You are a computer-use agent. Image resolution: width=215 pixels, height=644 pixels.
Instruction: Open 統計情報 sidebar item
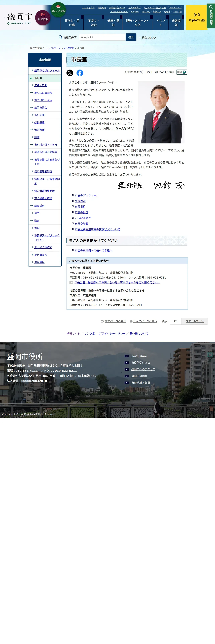[40, 123]
